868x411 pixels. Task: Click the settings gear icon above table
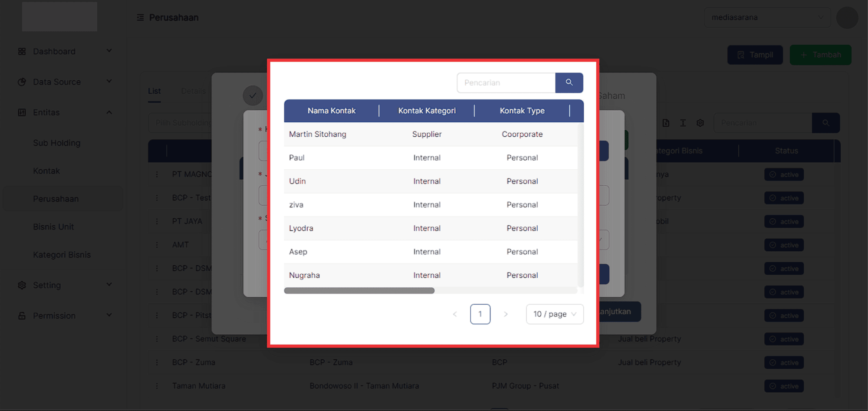(x=700, y=123)
